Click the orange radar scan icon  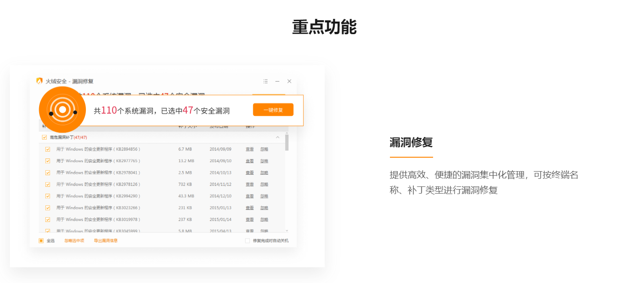(63, 110)
